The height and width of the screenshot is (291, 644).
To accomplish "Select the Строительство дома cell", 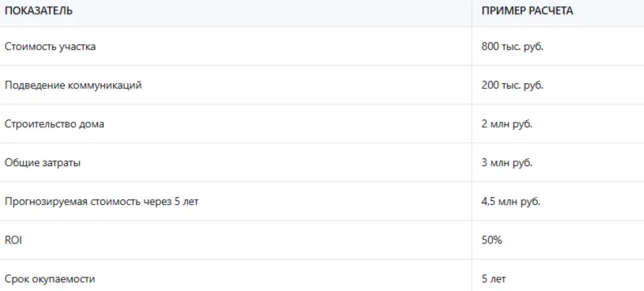I will [x=55, y=124].
